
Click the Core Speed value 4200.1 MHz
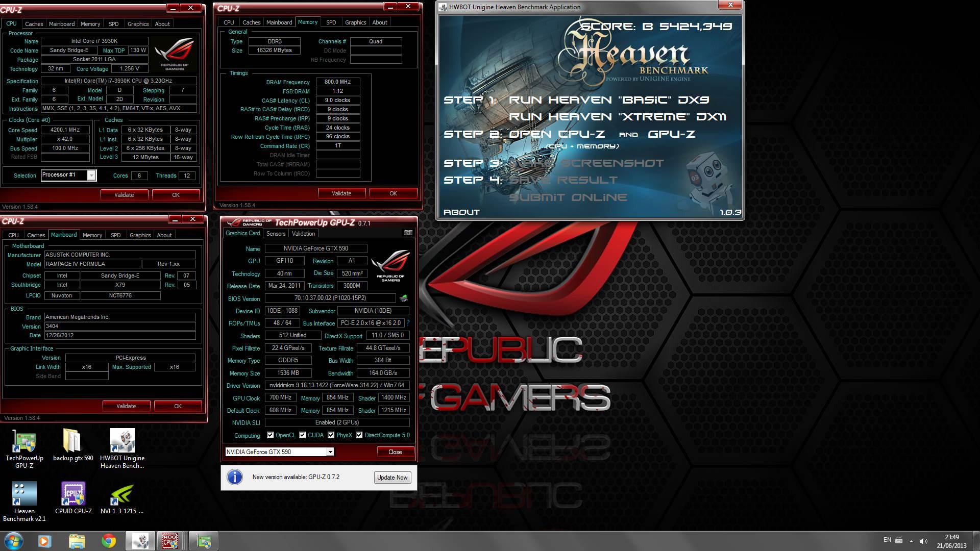(65, 130)
